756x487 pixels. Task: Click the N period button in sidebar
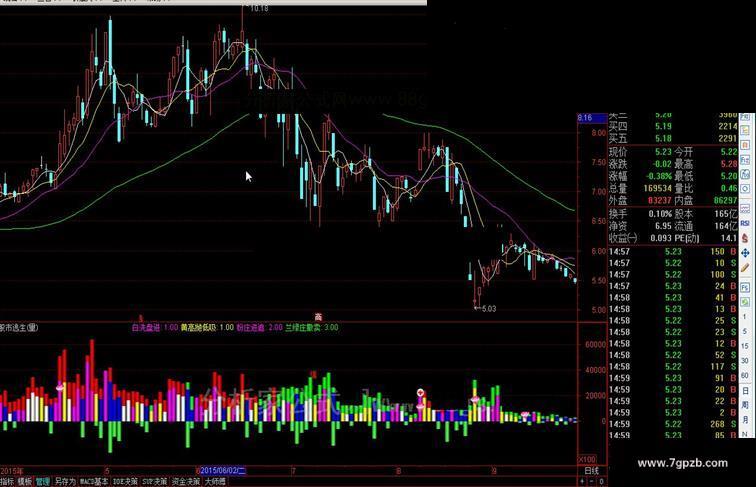tap(745, 434)
